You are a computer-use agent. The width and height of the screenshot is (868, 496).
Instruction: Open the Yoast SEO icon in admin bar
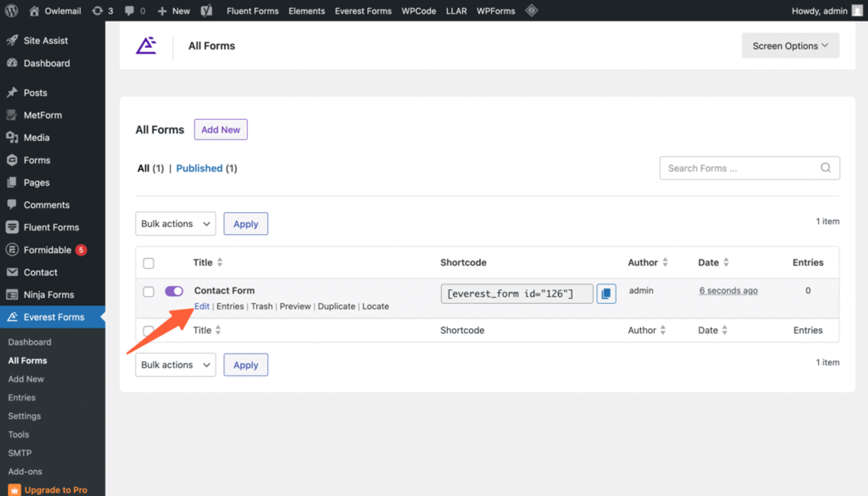pos(207,11)
